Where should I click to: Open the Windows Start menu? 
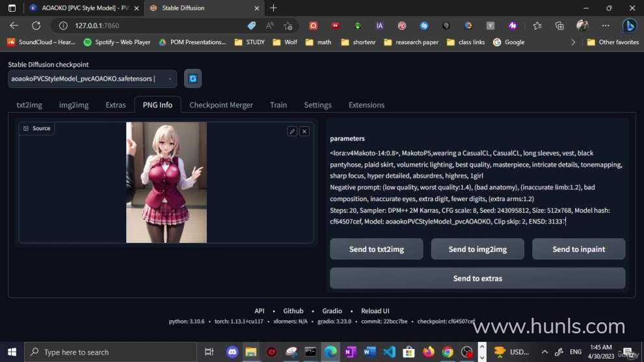pos(12,352)
